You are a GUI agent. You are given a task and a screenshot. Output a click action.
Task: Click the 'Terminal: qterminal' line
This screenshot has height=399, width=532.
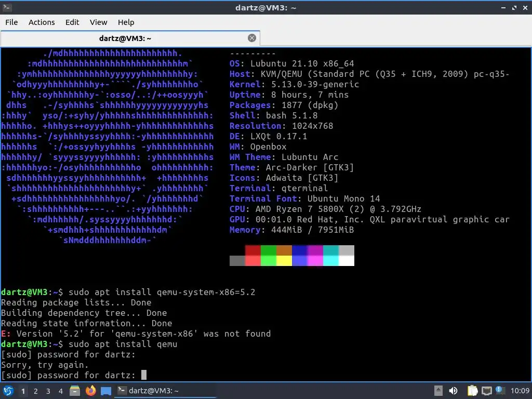278,188
